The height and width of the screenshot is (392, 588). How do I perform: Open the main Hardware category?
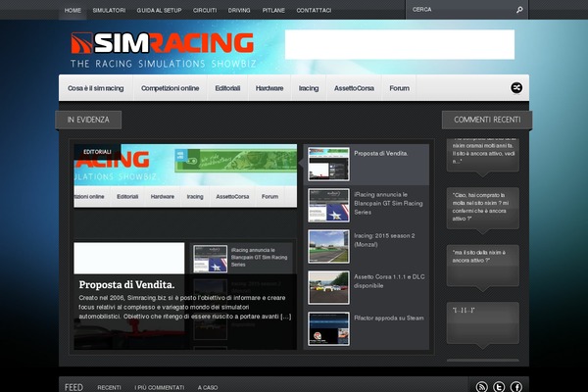click(269, 88)
